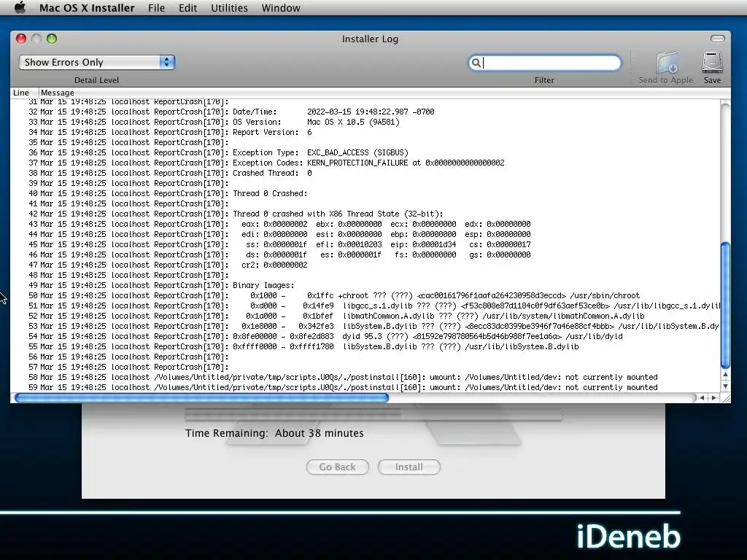Select log line 44 with edi register
The width and height of the screenshot is (747, 560).
(x=365, y=234)
